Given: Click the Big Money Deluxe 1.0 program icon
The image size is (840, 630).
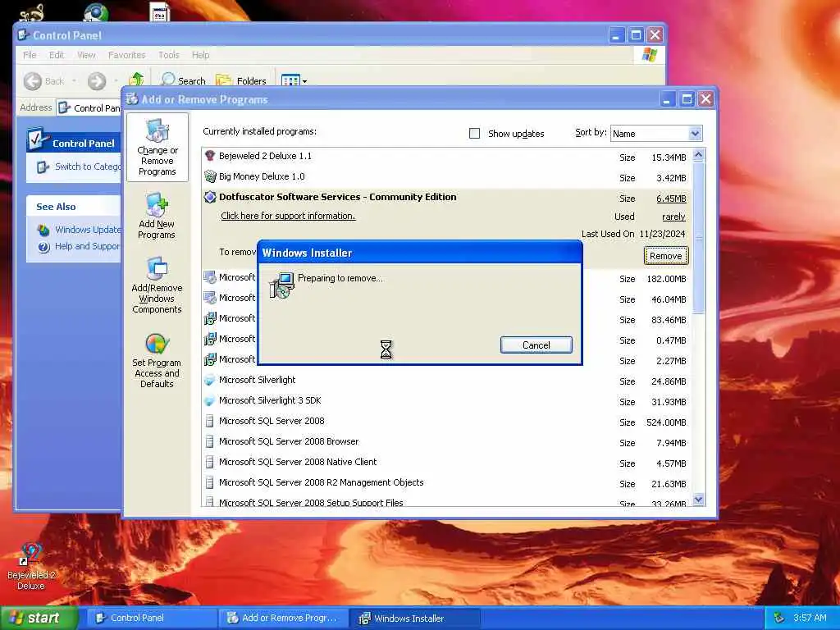Looking at the screenshot, I should pyautogui.click(x=210, y=176).
